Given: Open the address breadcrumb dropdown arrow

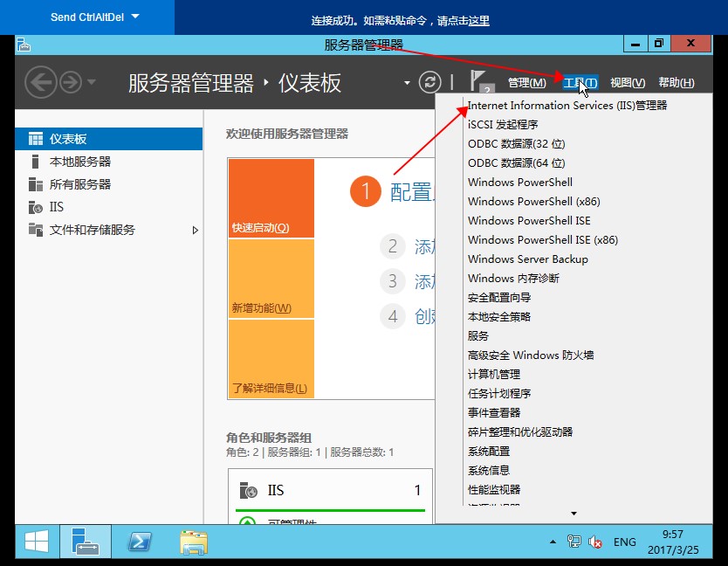Looking at the screenshot, I should (x=407, y=83).
